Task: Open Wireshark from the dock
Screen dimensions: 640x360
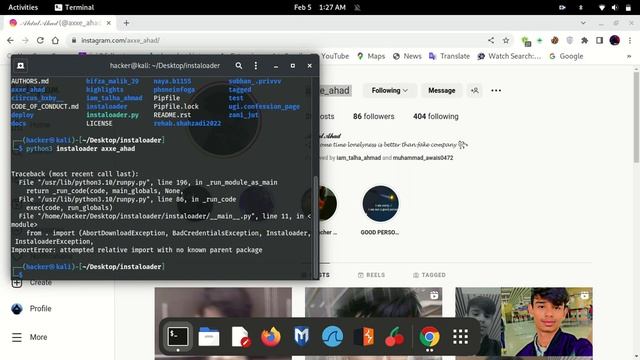Action: 333,337
